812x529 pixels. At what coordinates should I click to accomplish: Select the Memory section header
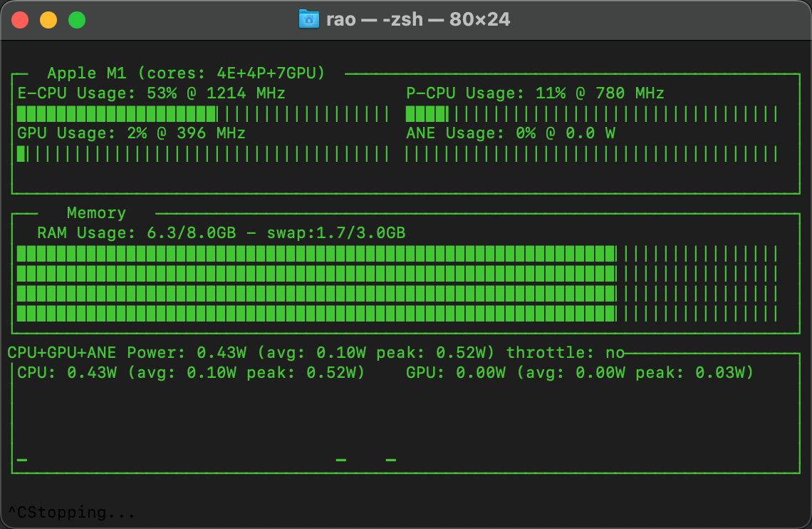tap(95, 212)
